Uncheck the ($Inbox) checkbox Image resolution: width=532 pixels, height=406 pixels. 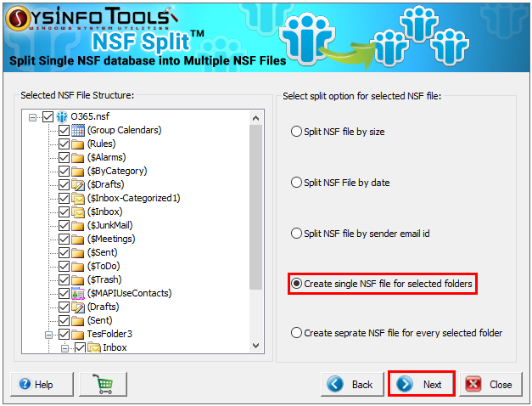[x=64, y=212]
